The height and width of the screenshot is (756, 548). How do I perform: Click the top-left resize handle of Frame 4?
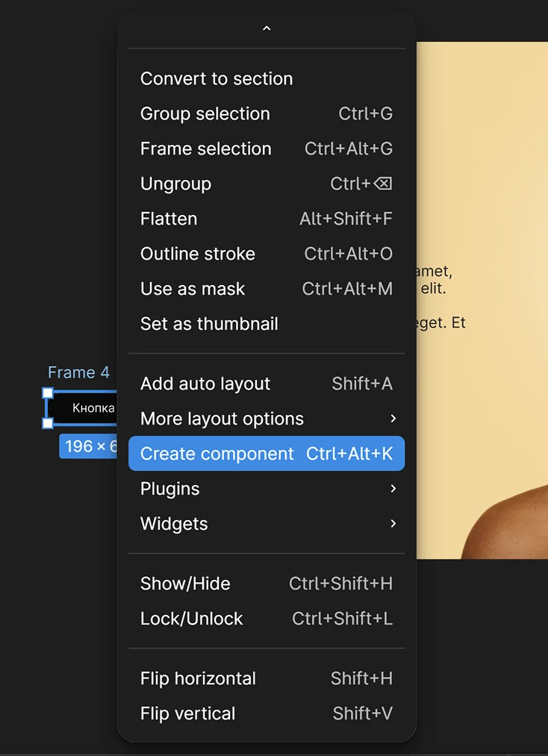[x=48, y=393]
